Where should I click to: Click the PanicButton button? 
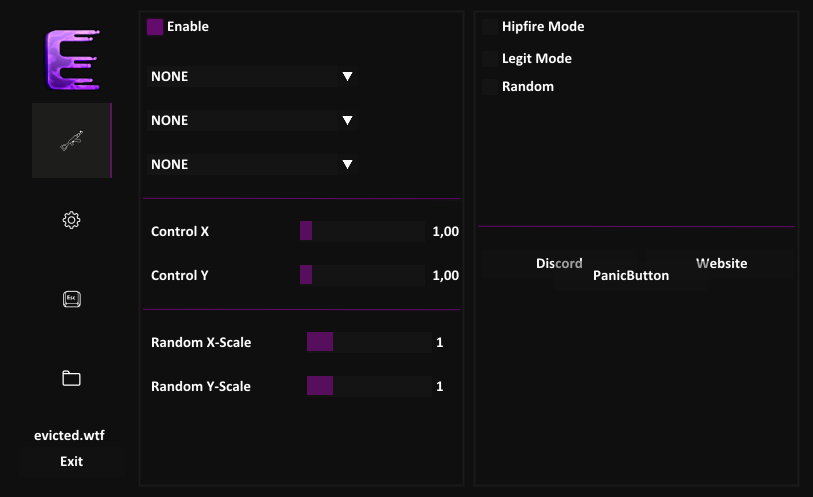631,275
